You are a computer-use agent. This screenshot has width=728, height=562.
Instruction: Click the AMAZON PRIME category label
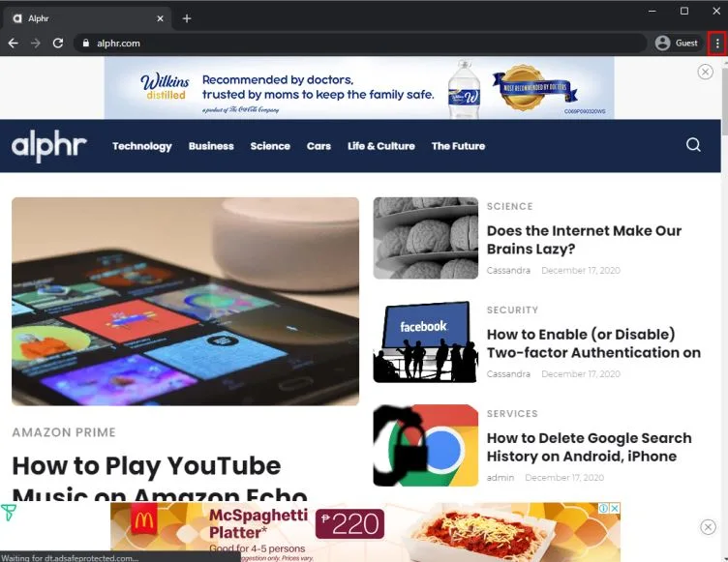pyautogui.click(x=64, y=432)
